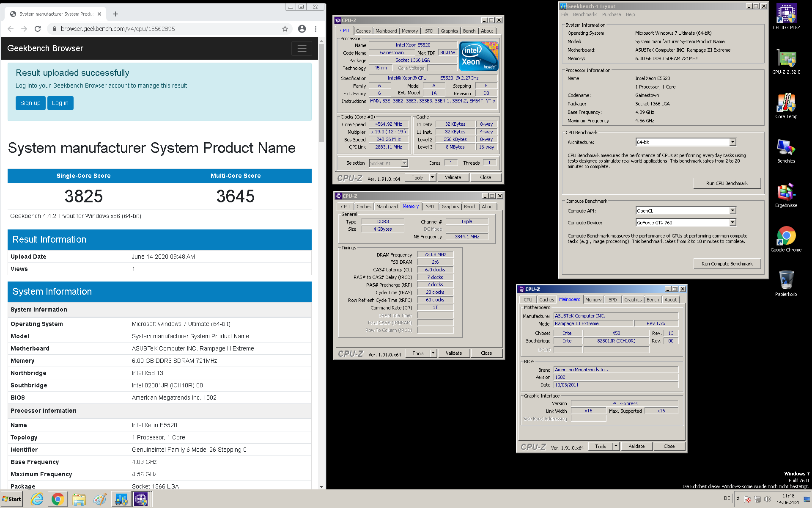Open a new Chrome tab
Image resolution: width=812 pixels, height=508 pixels.
click(x=115, y=14)
